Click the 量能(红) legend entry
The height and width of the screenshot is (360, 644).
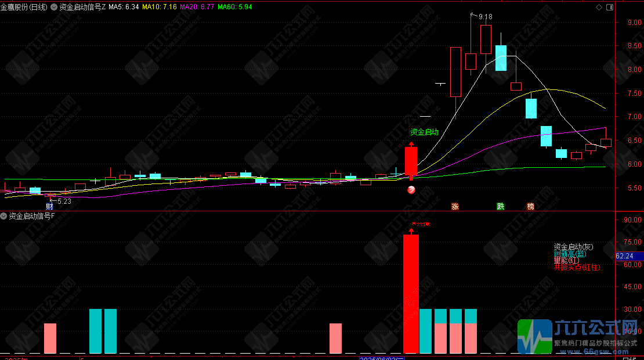tap(566, 261)
